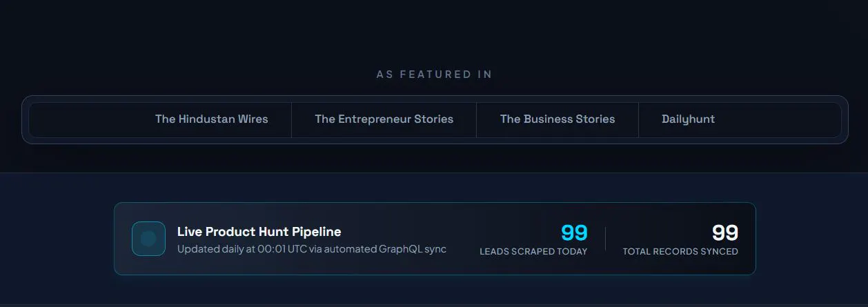The image size is (868, 307).
Task: Select the Leads Scraped Today label
Action: point(533,252)
